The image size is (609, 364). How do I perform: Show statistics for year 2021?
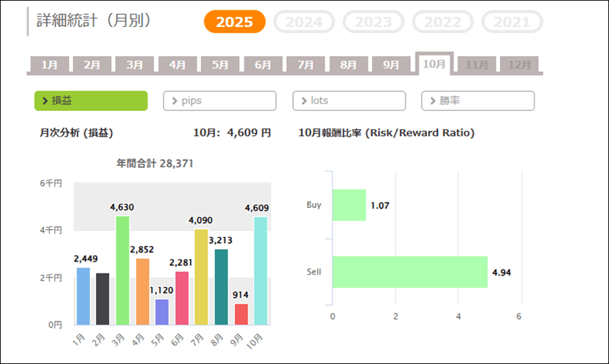click(x=512, y=22)
